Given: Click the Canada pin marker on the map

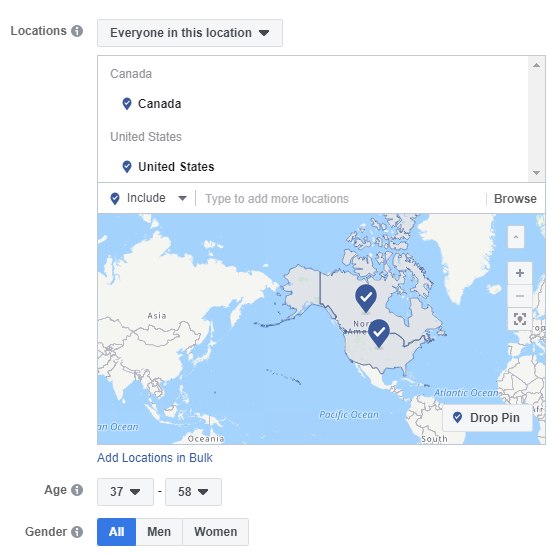Looking at the screenshot, I should [x=366, y=298].
